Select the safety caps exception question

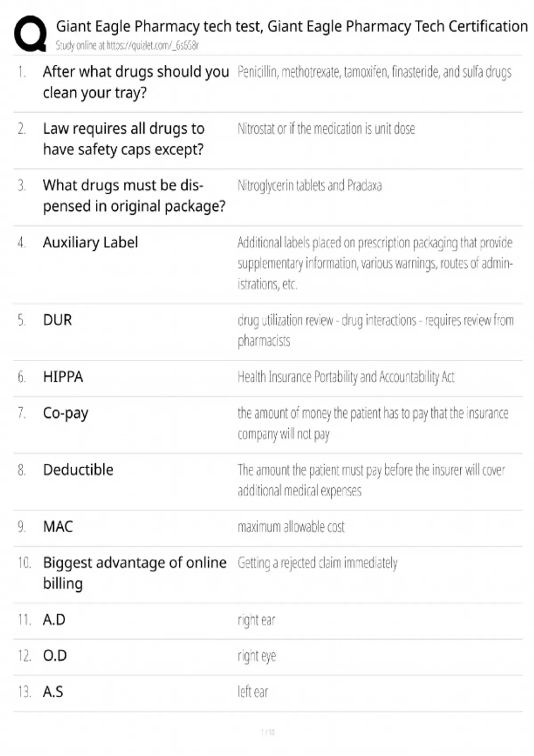click(x=123, y=139)
